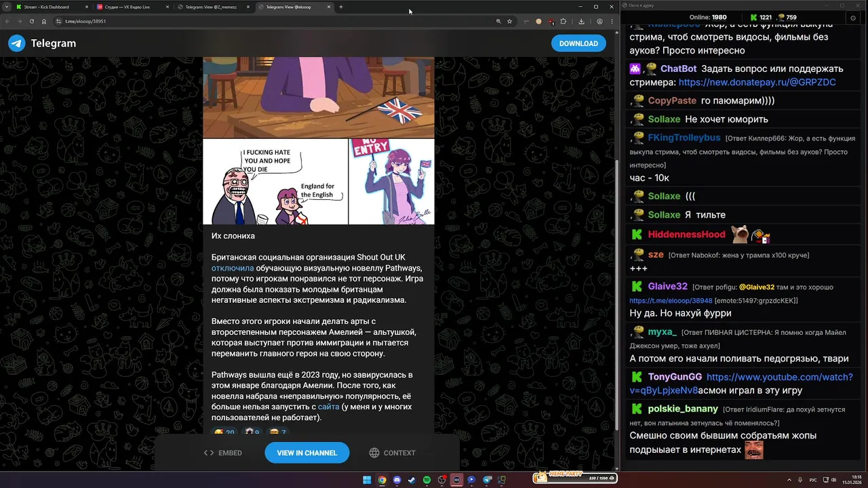
Task: Click the MEME PARTY progress widget
Action: pos(575,477)
